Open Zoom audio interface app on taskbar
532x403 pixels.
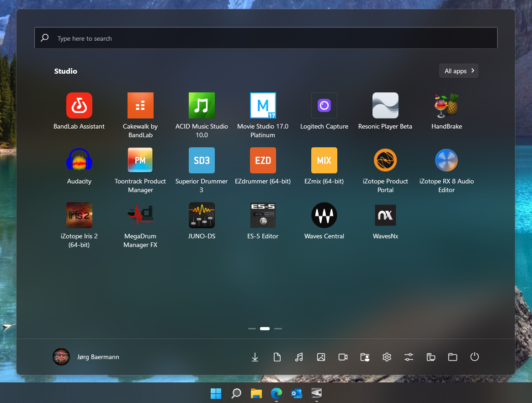click(317, 393)
